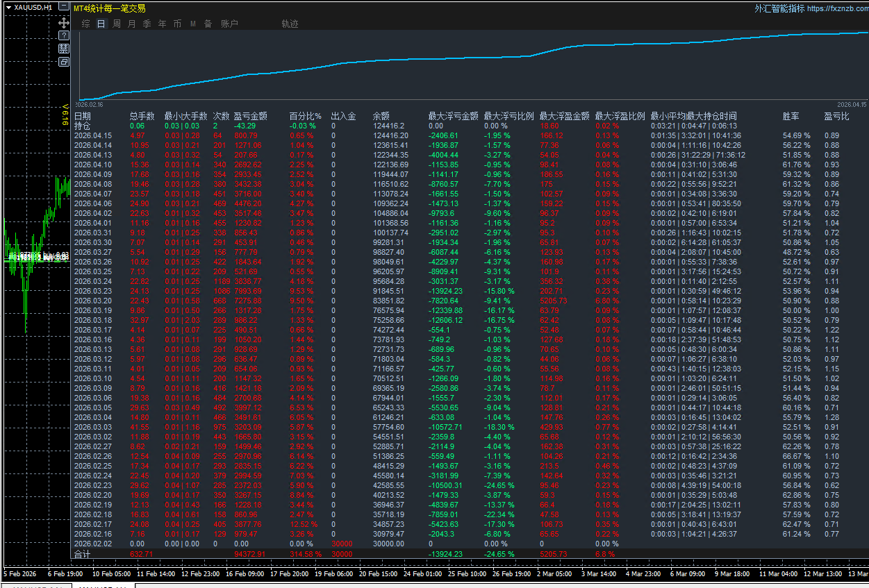This screenshot has height=588, width=869.
Task: Click the move panel cross-arrows icon
Action: click(x=63, y=23)
